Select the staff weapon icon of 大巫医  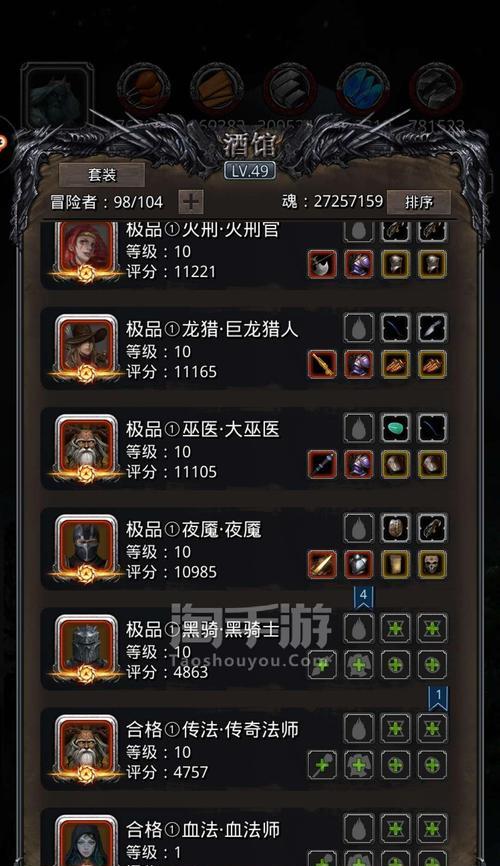[x=322, y=464]
